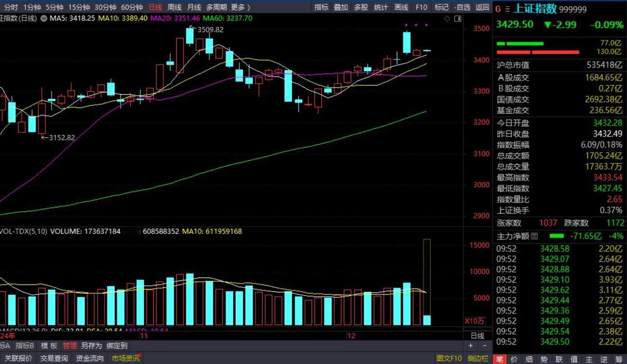Open the F10 company info
Image resolution: width=627 pixels, height=364 pixels.
pyautogui.click(x=421, y=7)
